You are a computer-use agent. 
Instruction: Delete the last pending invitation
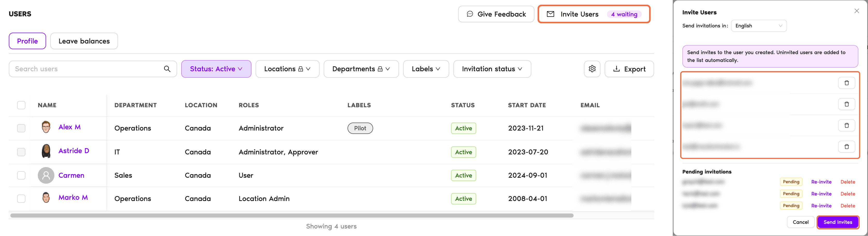(848, 206)
